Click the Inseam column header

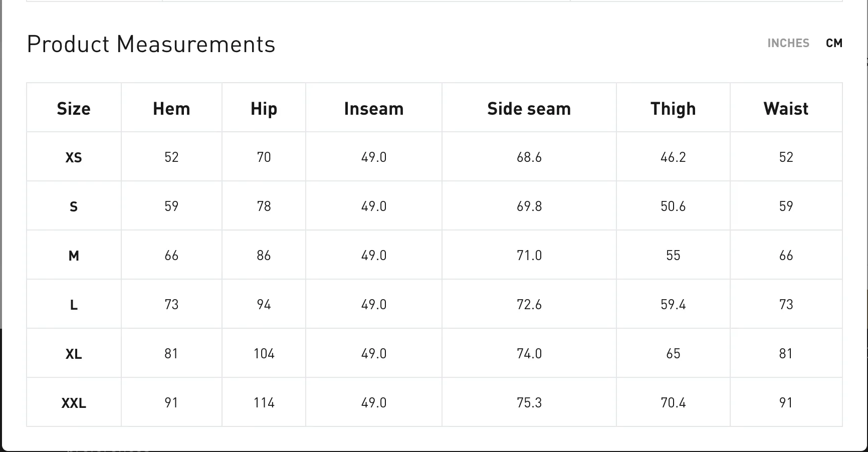374,109
